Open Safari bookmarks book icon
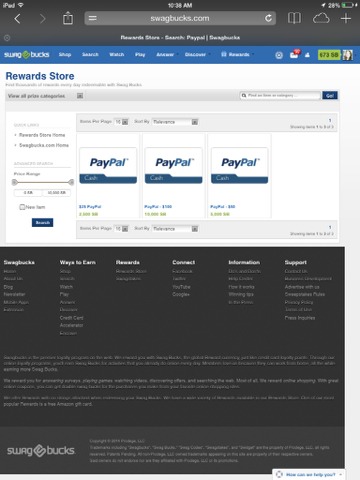 [x=294, y=18]
